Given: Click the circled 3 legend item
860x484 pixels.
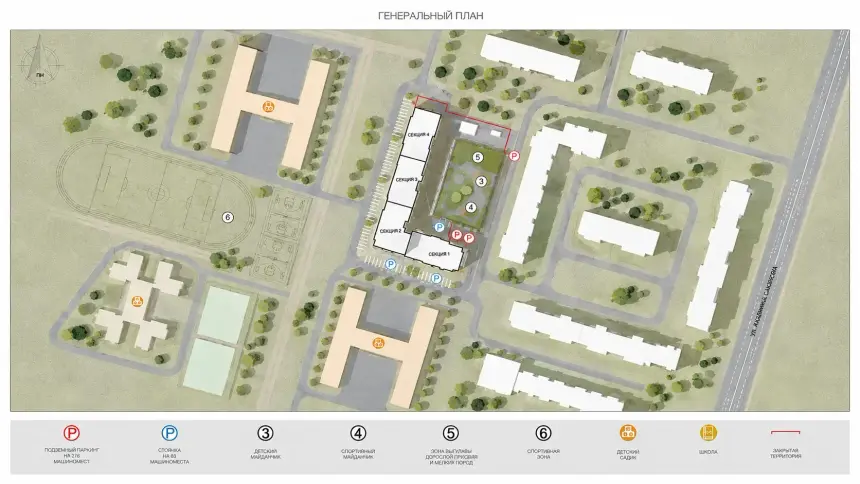Looking at the screenshot, I should pos(265,433).
